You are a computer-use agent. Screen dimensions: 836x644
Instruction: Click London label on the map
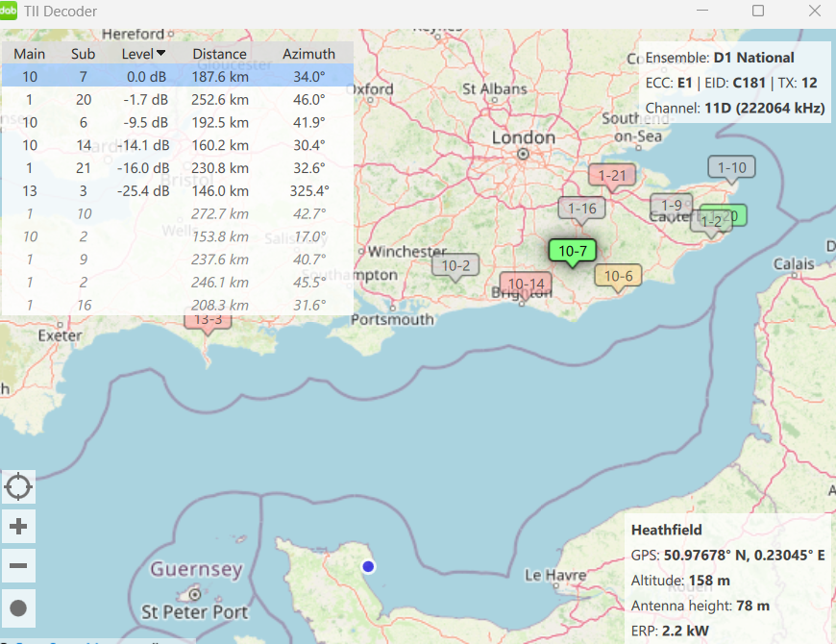click(x=523, y=137)
